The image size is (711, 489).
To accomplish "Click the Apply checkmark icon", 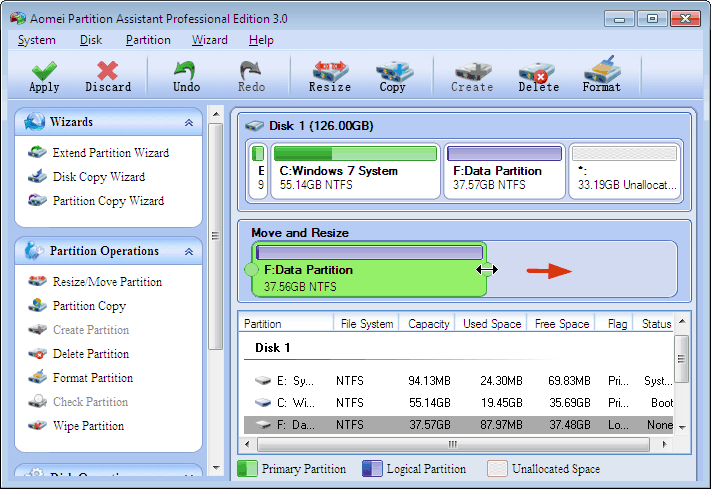I will click(x=44, y=71).
